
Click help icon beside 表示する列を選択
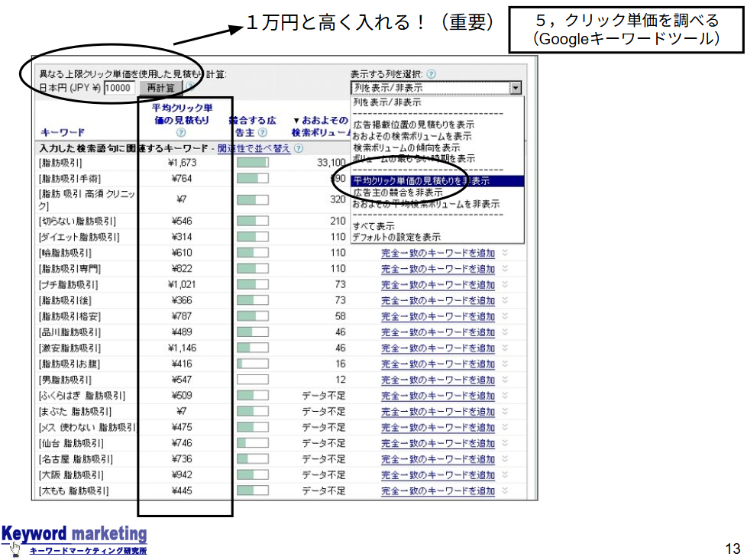pos(432,74)
